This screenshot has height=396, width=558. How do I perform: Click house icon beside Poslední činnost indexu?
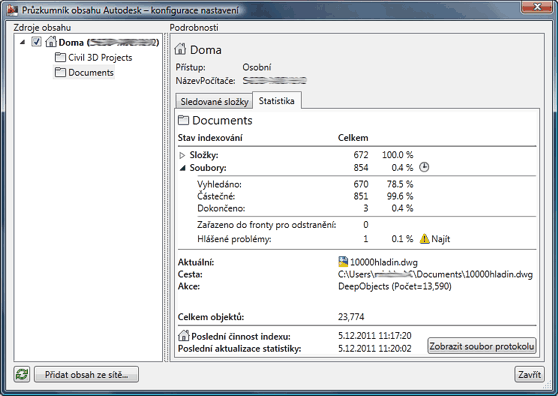(184, 335)
